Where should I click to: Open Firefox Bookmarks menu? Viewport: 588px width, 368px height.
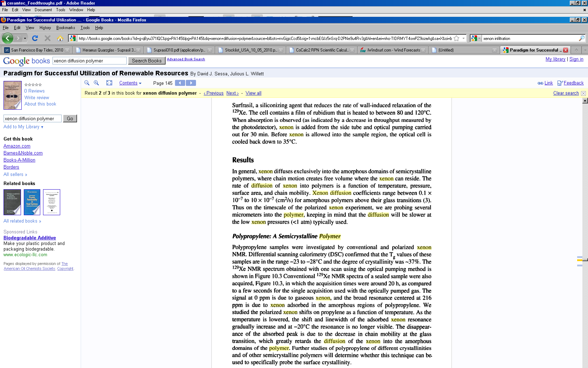coord(65,28)
